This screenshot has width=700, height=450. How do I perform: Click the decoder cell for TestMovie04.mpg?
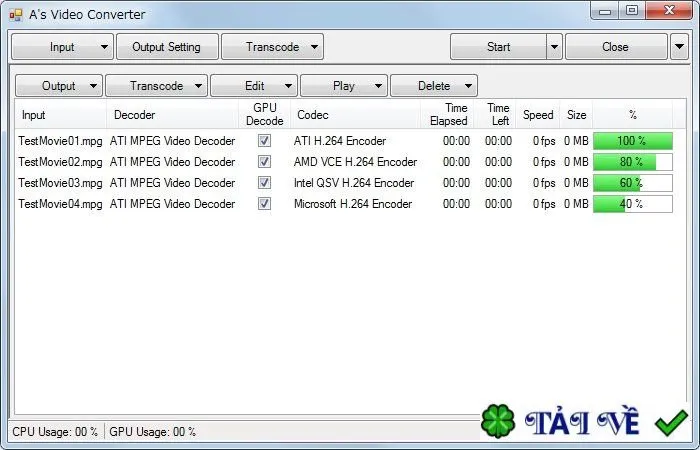tap(172, 204)
